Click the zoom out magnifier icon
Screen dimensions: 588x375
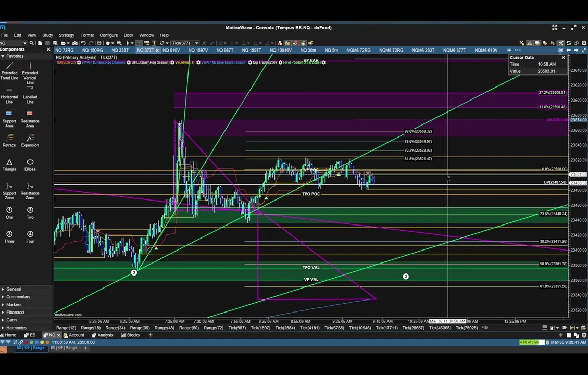(119, 43)
